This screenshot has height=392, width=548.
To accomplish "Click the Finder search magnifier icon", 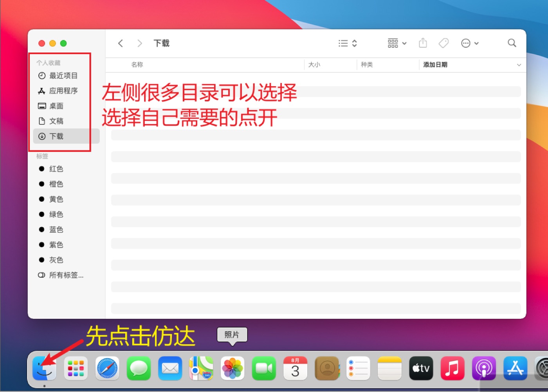I will pos(512,43).
